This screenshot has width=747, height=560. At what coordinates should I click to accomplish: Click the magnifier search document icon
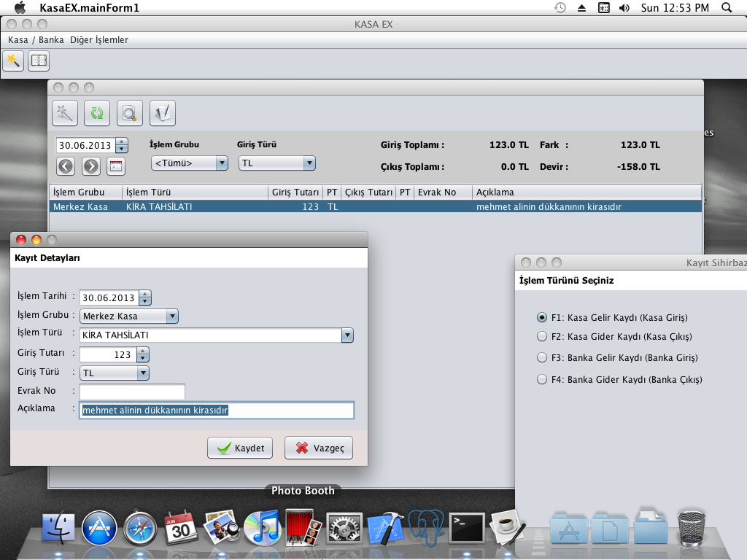(x=130, y=113)
